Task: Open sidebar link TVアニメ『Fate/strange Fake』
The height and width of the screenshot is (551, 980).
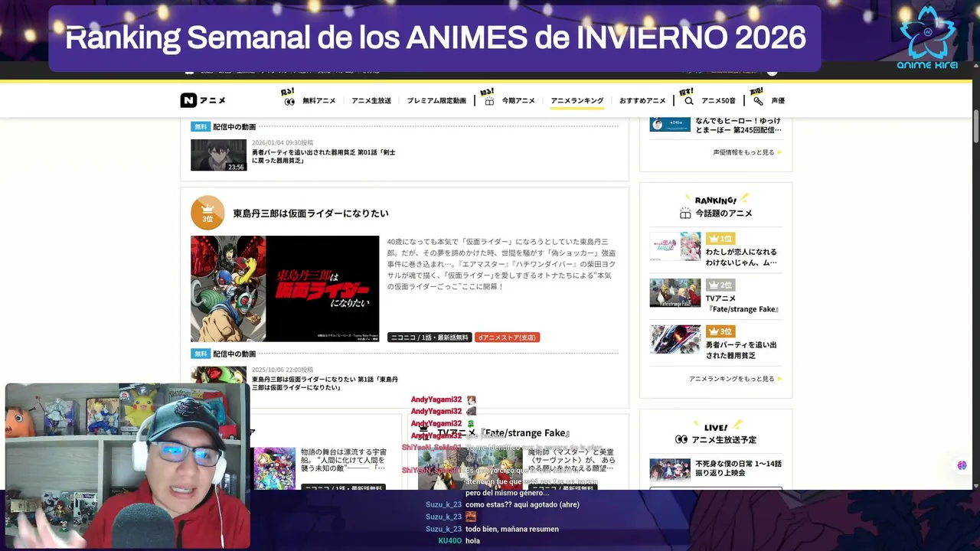Action: pos(743,304)
